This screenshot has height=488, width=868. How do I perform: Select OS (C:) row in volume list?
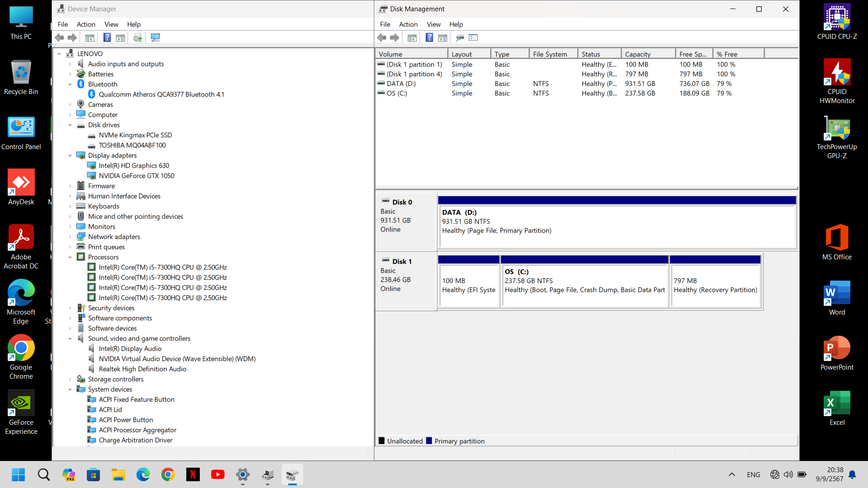coord(570,94)
